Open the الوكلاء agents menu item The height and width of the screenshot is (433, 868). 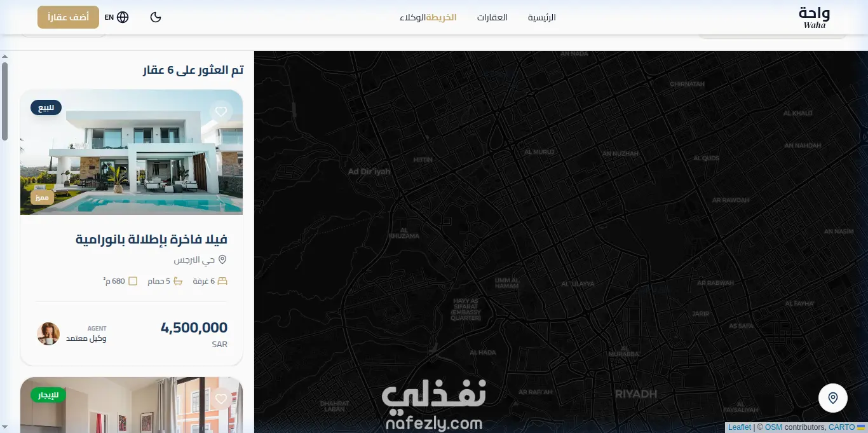click(412, 17)
